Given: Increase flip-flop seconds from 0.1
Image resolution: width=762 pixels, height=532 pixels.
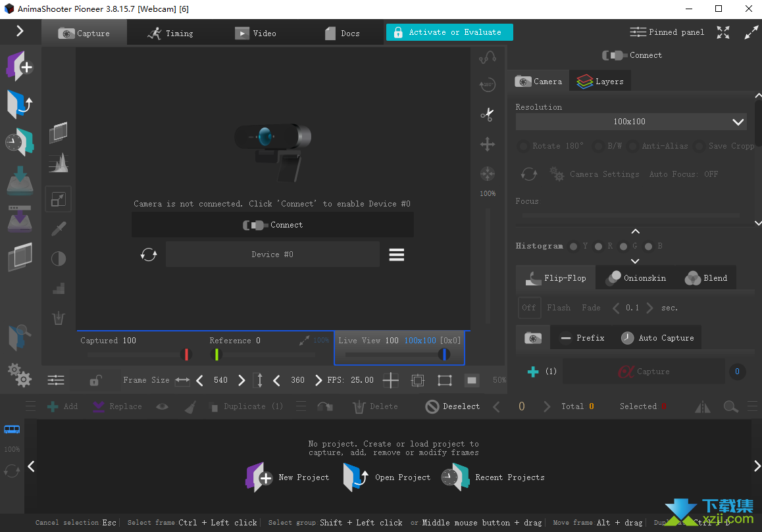Looking at the screenshot, I should tap(649, 308).
